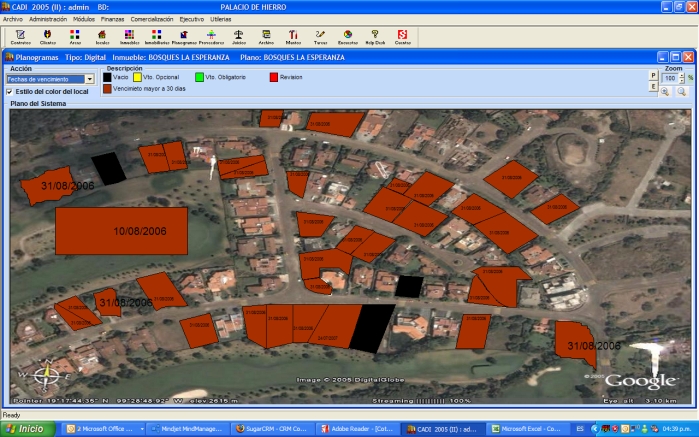699x437 pixels.
Task: Click the zoom in magnifier icon
Action: click(x=665, y=91)
